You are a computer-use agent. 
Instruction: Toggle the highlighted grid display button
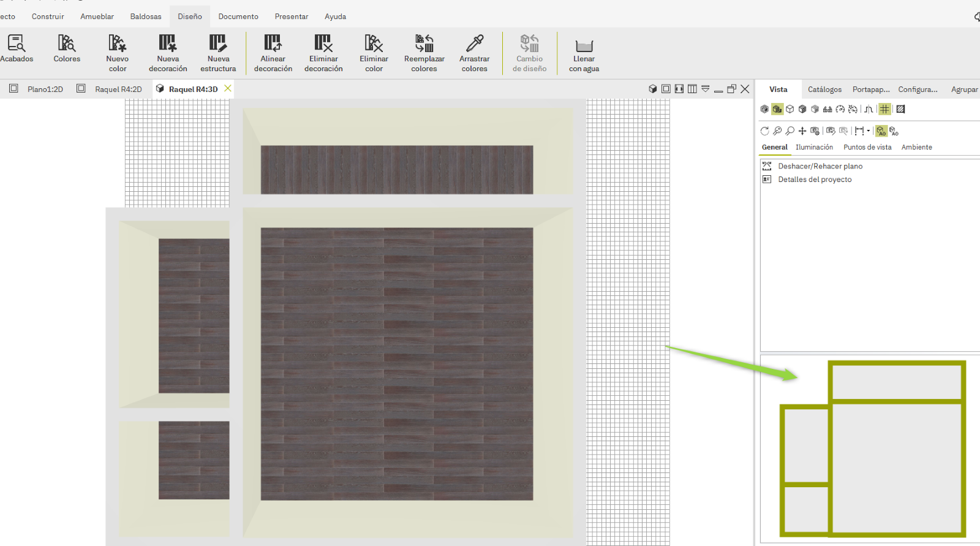(884, 109)
